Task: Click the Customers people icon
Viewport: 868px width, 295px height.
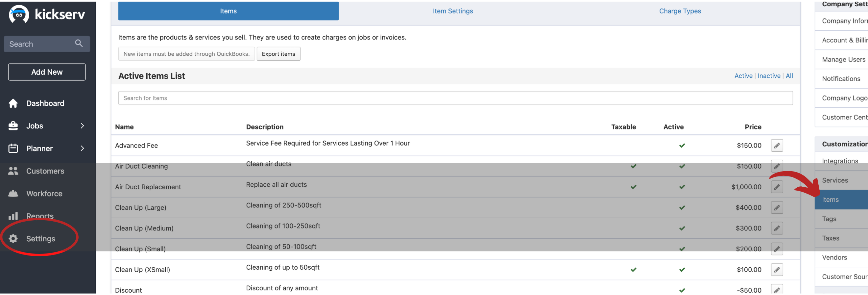Action: pos(13,171)
